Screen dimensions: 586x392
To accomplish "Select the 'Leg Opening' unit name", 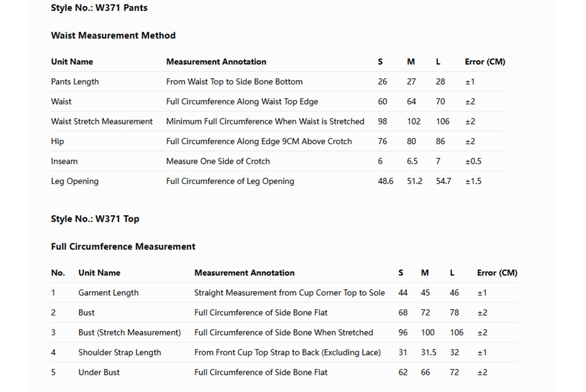I will click(x=75, y=181).
